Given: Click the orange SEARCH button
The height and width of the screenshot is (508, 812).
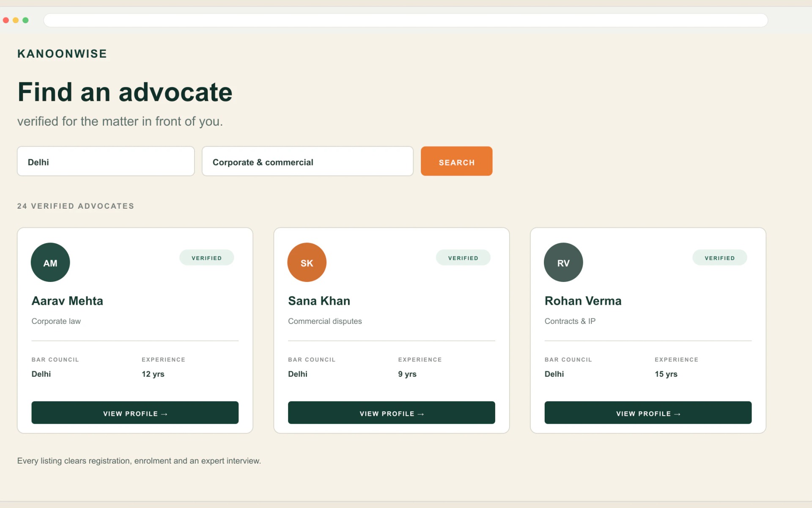Looking at the screenshot, I should click(456, 161).
